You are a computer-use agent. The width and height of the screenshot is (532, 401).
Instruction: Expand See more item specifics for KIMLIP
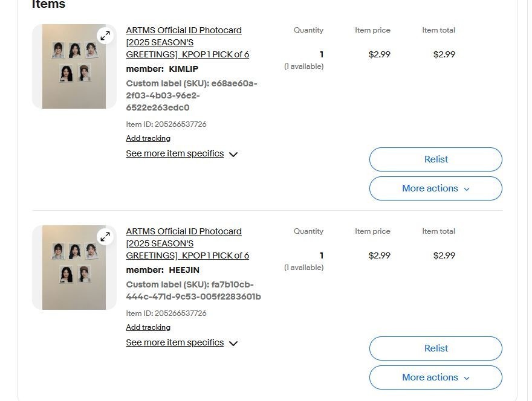[x=175, y=153]
